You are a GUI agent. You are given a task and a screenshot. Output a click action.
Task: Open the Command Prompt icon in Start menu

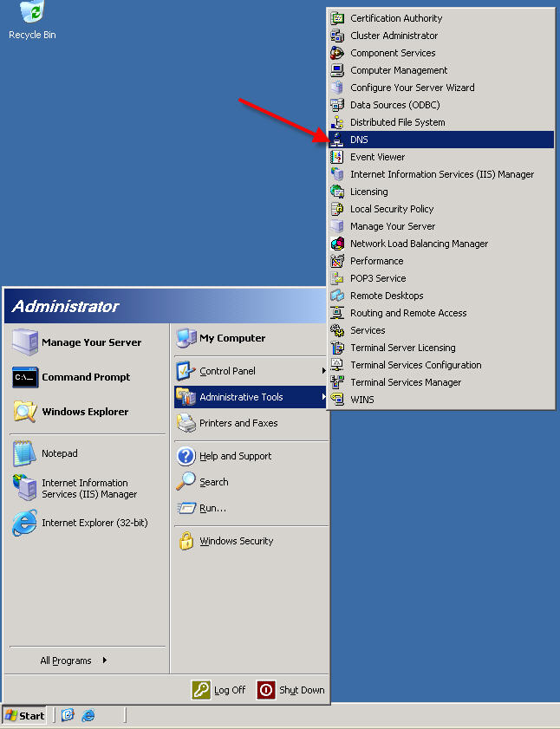click(x=25, y=377)
